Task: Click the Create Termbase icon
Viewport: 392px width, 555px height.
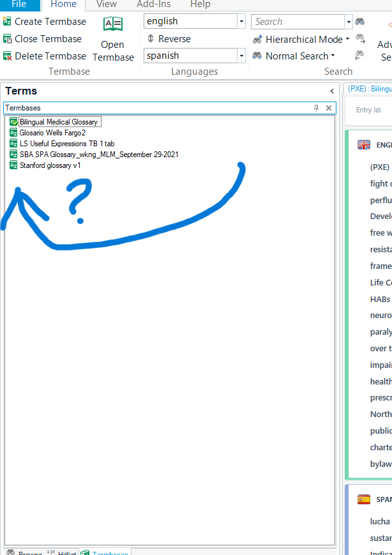Action: pos(7,21)
